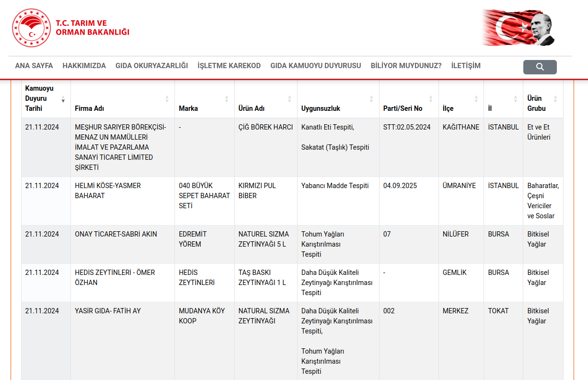Sort table by İlçe column
Image resolution: width=588 pixels, height=380 pixels.
[x=476, y=99]
